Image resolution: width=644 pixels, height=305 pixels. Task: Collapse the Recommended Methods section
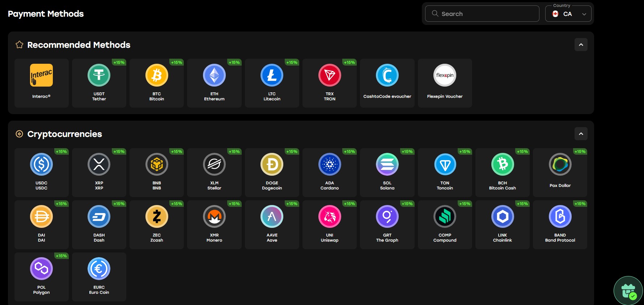pos(581,45)
